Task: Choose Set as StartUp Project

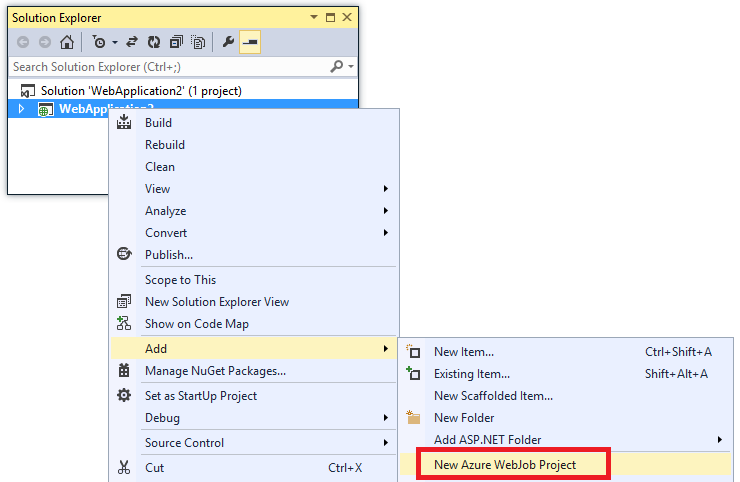Action: [254, 396]
